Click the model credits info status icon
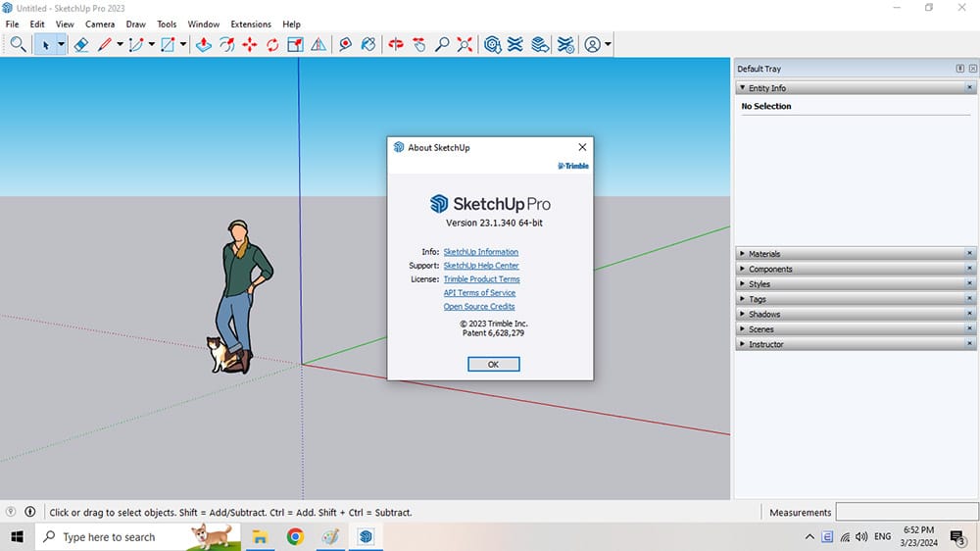Screen dimensions: 980x551 (30, 512)
